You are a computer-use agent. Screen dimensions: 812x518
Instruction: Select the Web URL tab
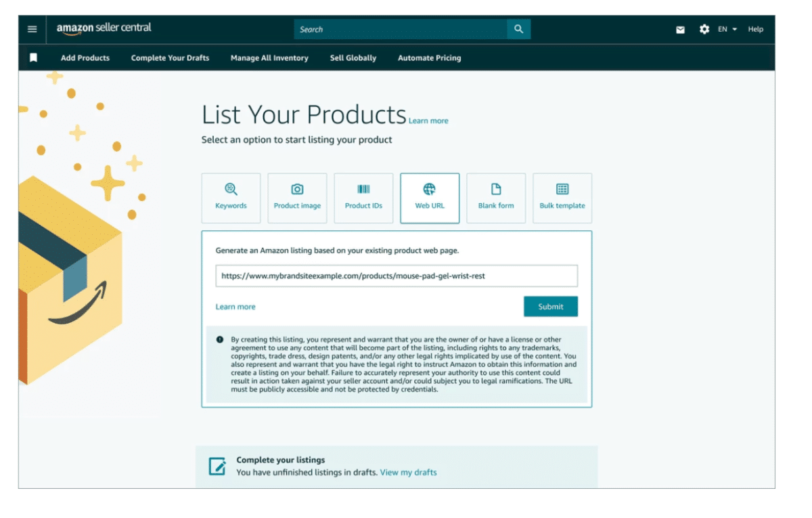click(430, 198)
